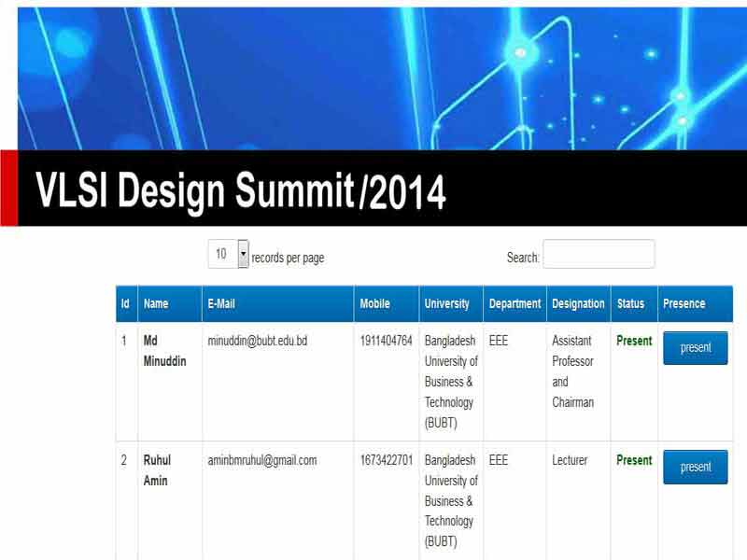Click the 'records per page' label
747x560 pixels.
pyautogui.click(x=288, y=259)
